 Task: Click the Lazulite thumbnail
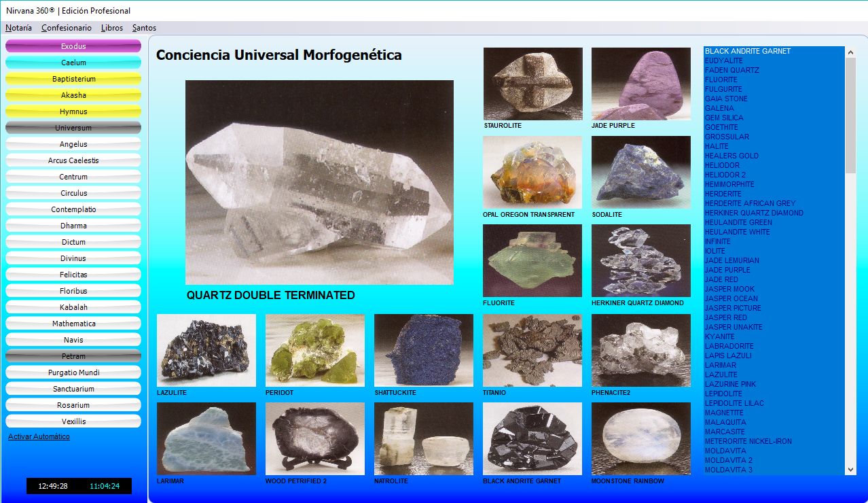(x=206, y=350)
